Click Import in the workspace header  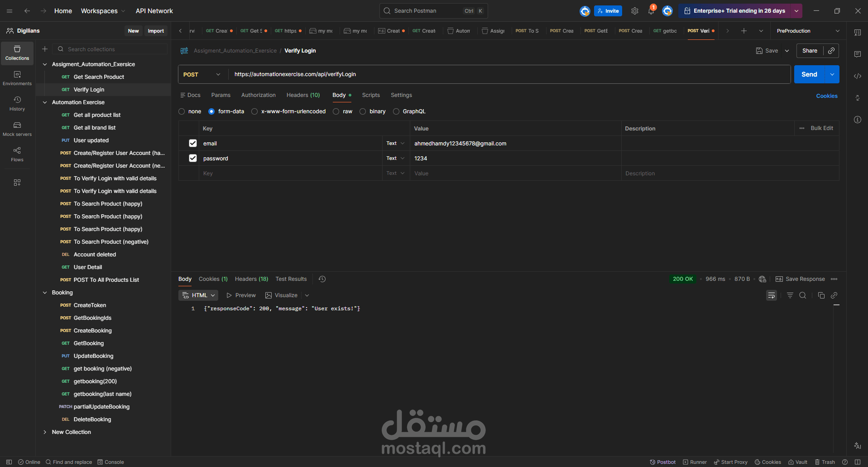[x=156, y=31]
